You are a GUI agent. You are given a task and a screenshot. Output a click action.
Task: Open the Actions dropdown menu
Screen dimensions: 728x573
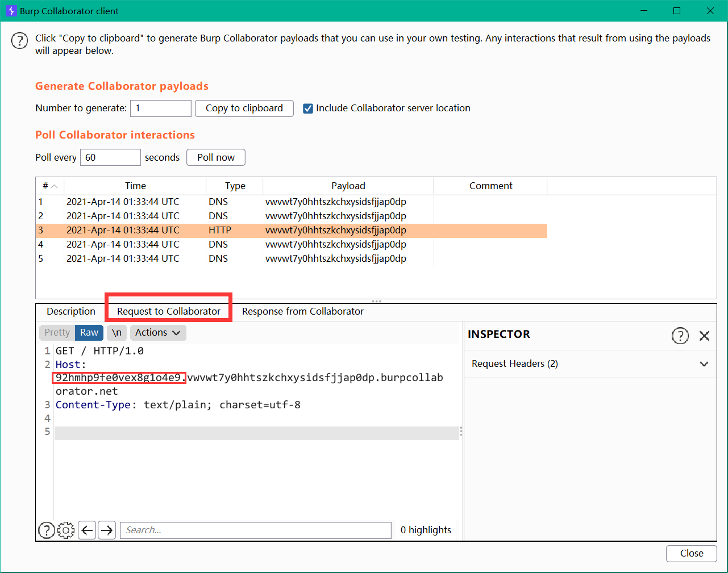point(158,332)
